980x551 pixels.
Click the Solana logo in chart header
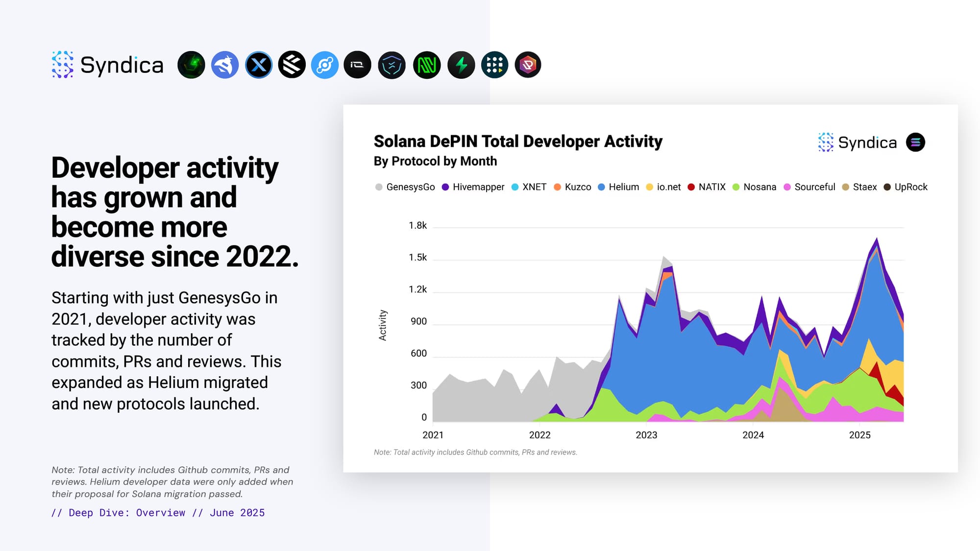[x=915, y=143]
